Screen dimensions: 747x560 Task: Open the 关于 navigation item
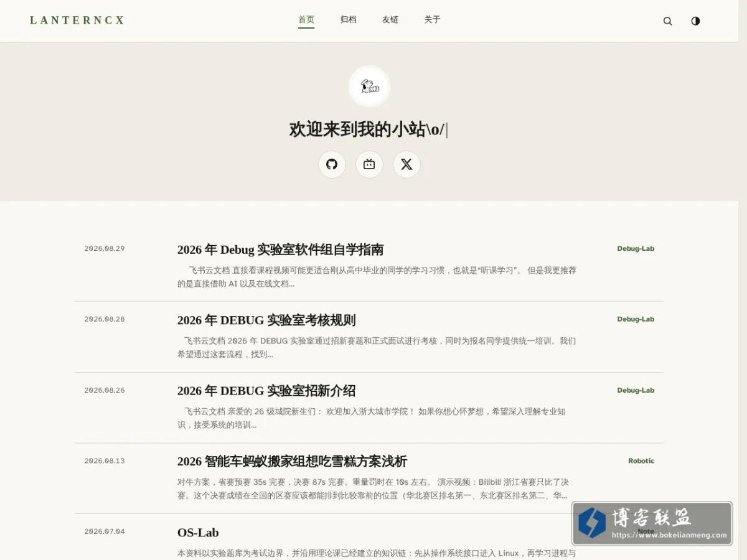(x=433, y=20)
